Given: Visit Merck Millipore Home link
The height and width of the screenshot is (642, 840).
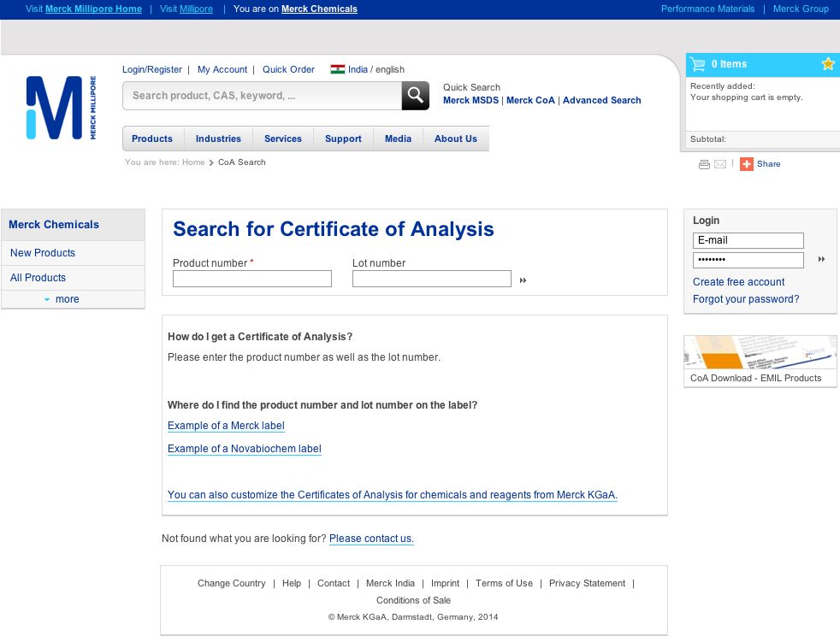Looking at the screenshot, I should coord(94,9).
